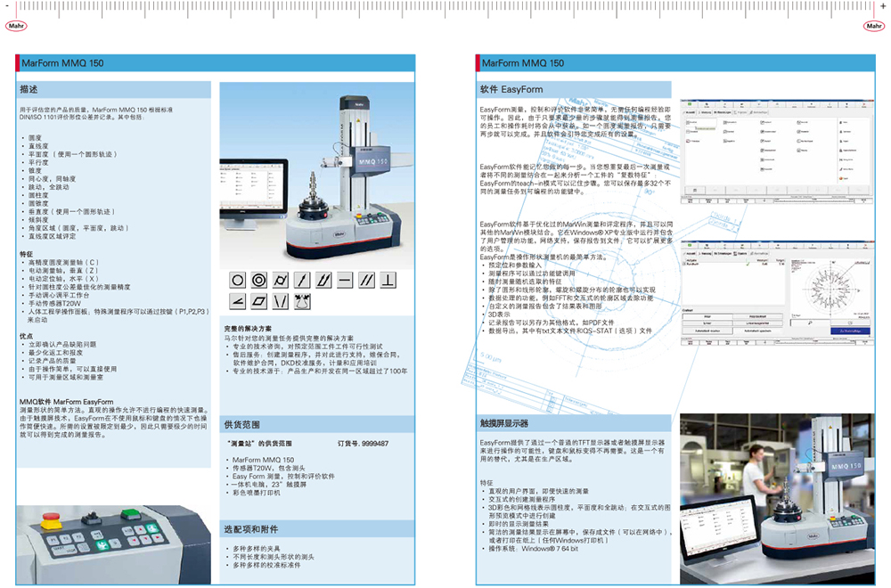Screen dimensions: 891x588
Task: Select the converging-lines taper icon
Action: [x=281, y=302]
